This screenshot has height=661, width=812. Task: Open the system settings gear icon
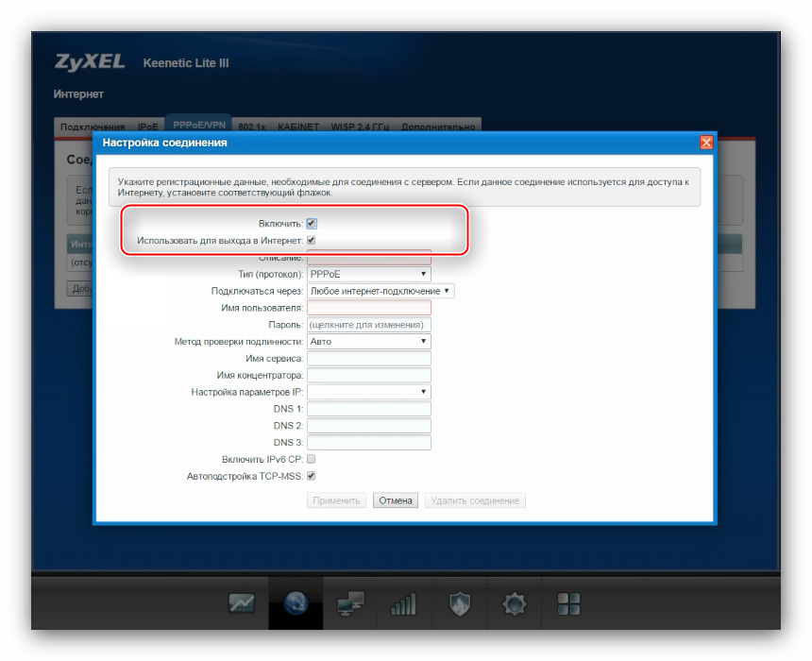(514, 603)
